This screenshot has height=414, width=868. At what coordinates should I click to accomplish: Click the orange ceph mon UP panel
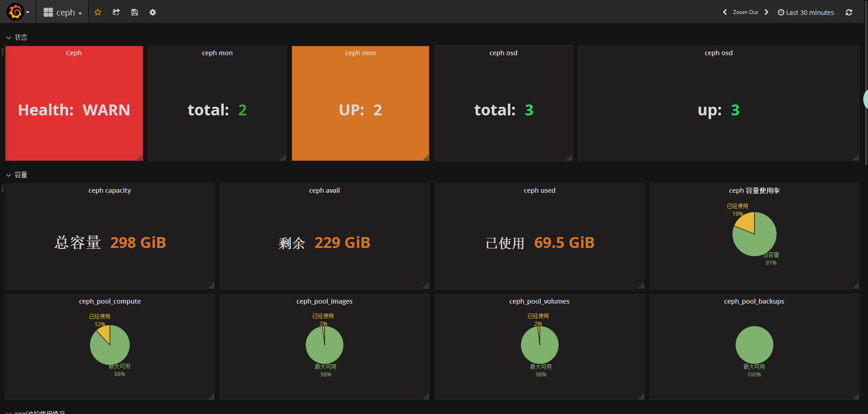(360, 110)
